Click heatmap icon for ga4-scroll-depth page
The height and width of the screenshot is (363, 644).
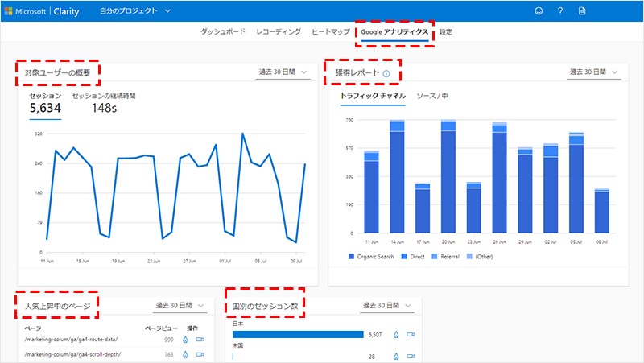point(184,354)
